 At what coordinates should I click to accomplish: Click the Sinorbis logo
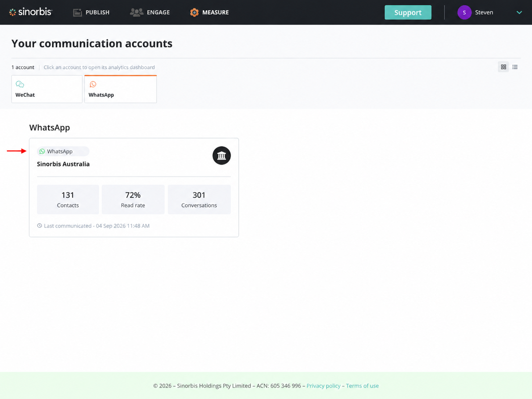click(31, 12)
